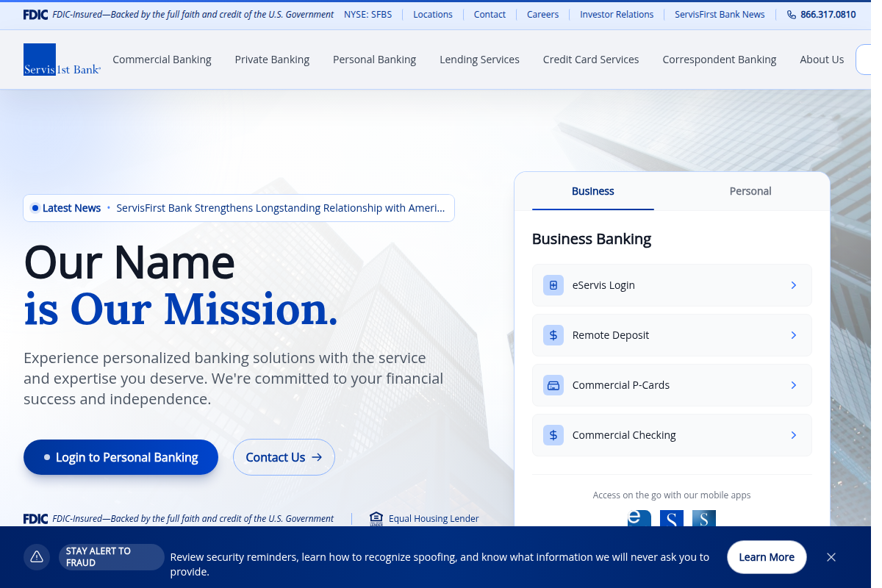Expand the Commercial P-Cards chevron
Viewport: 882px width, 588px height.
[794, 385]
